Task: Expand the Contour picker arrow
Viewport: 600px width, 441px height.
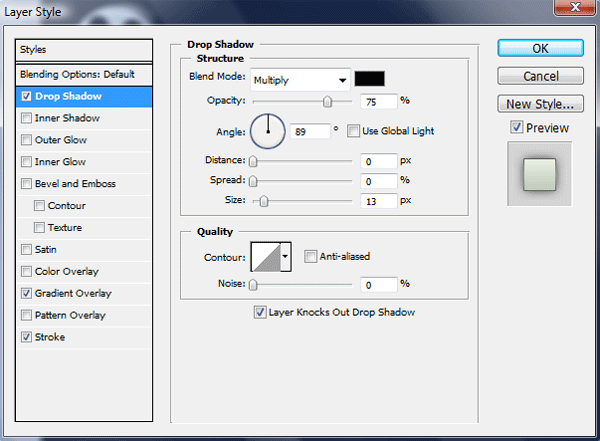Action: tap(286, 257)
